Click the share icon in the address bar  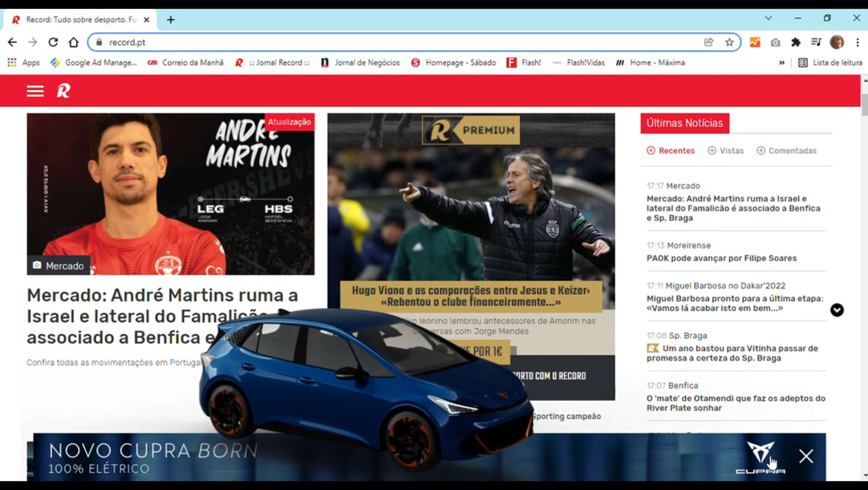[709, 42]
